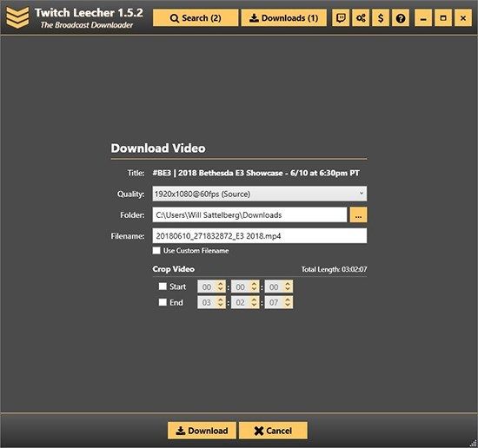478x448 pixels.
Task: Switch to the Search (2) view
Action: pos(196,18)
